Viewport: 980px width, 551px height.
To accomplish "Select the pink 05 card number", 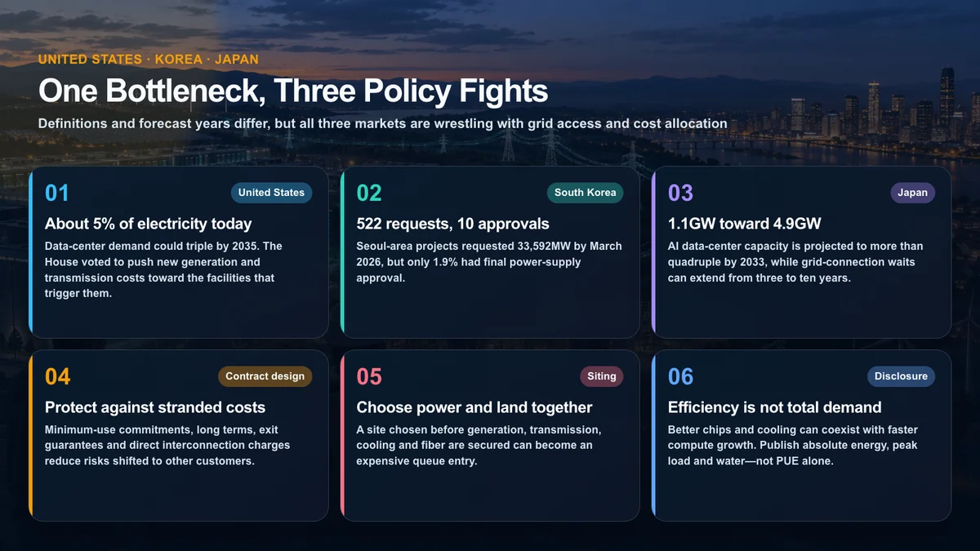I will click(x=369, y=377).
